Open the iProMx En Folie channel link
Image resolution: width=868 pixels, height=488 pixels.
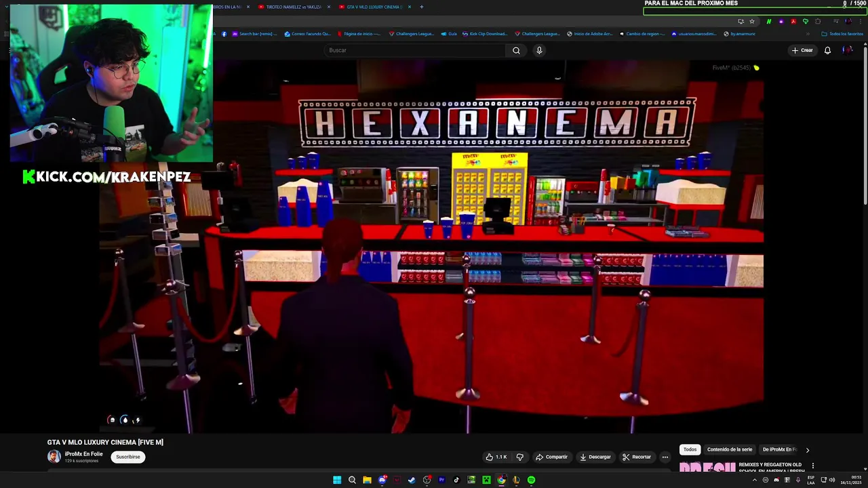pyautogui.click(x=84, y=454)
